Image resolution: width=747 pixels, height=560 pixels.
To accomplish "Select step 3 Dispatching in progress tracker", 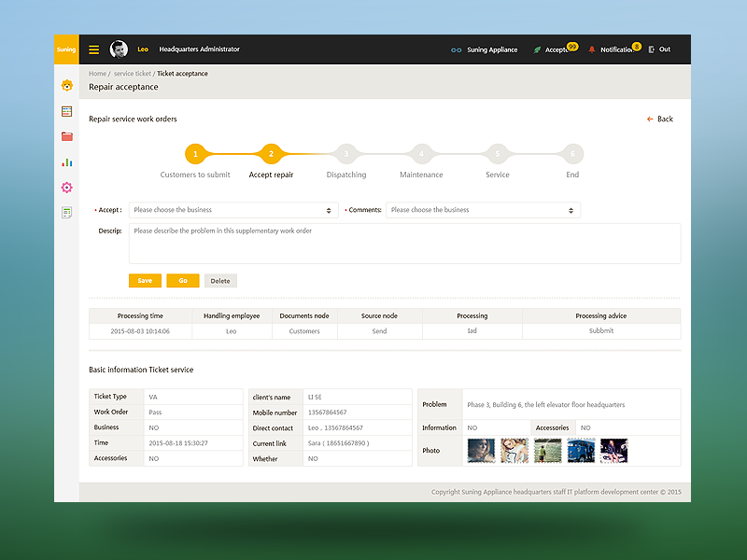I will pyautogui.click(x=345, y=154).
